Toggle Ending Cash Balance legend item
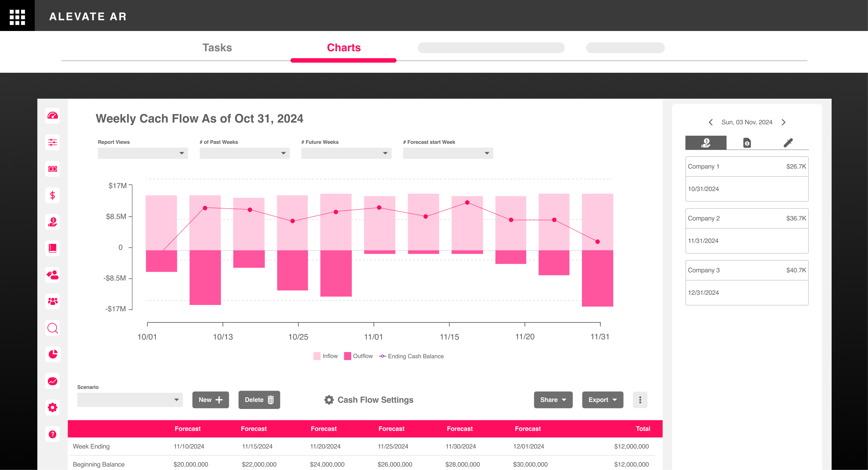Screen dimensions: 868x470 (x=411, y=356)
